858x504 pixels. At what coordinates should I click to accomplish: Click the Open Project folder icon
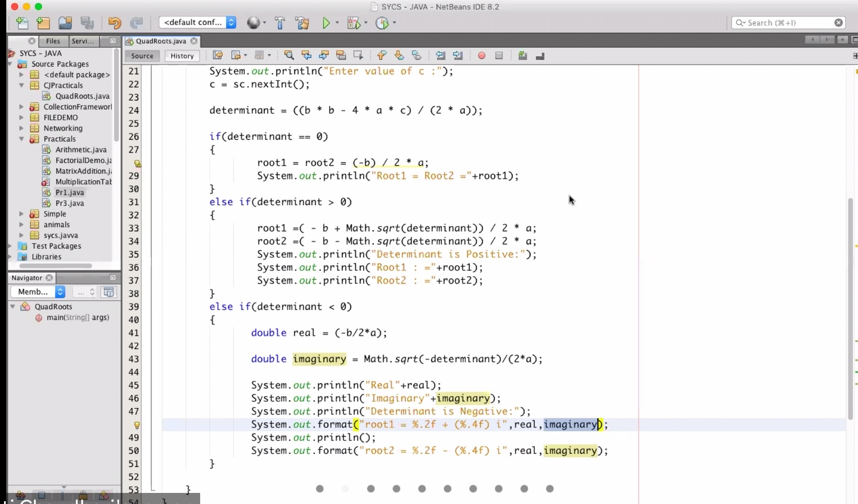coord(65,23)
